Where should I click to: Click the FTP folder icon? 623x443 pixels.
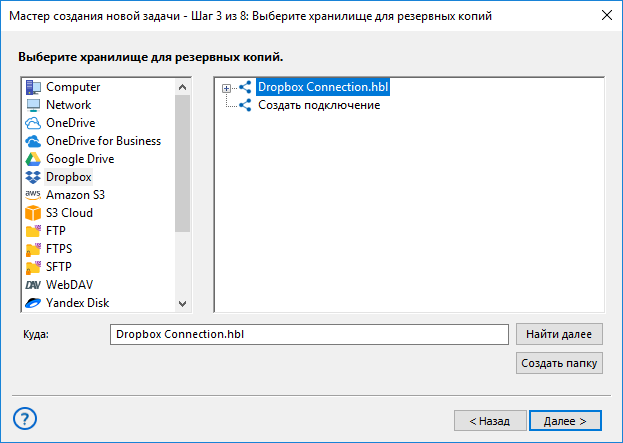[33, 231]
